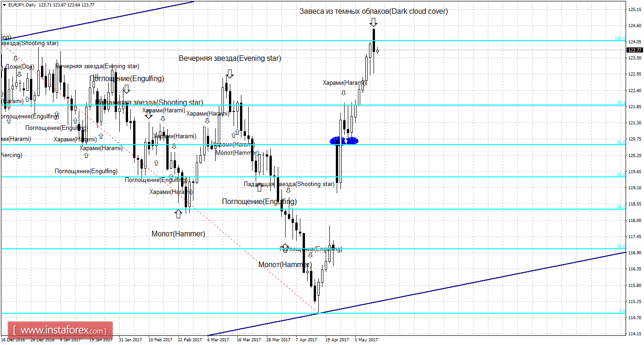The width and height of the screenshot is (644, 345).
Task: Select the large Поглощение(Engulfing) label near 118.55
Action: point(259,202)
